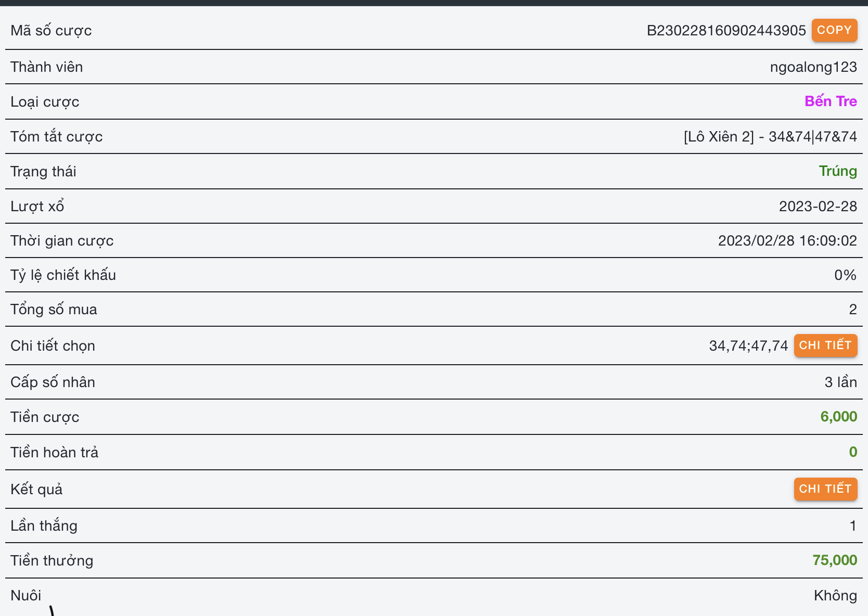Click the Mã số cược label

click(51, 31)
